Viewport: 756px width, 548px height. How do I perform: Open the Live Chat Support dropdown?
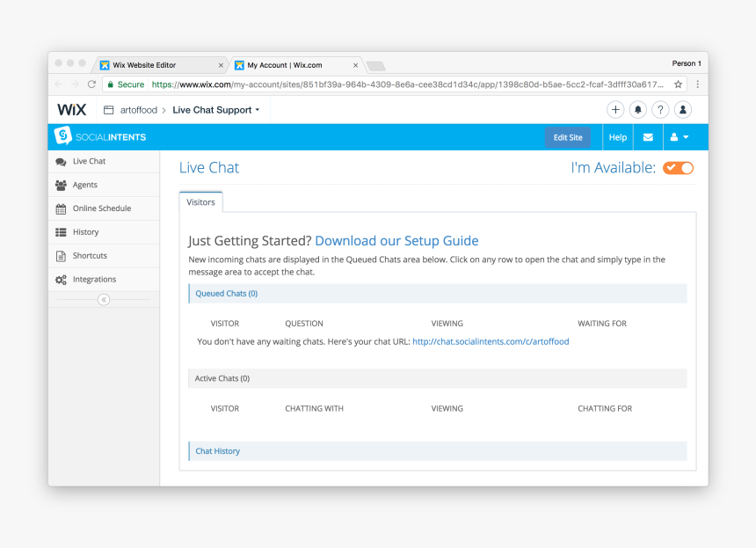(217, 110)
